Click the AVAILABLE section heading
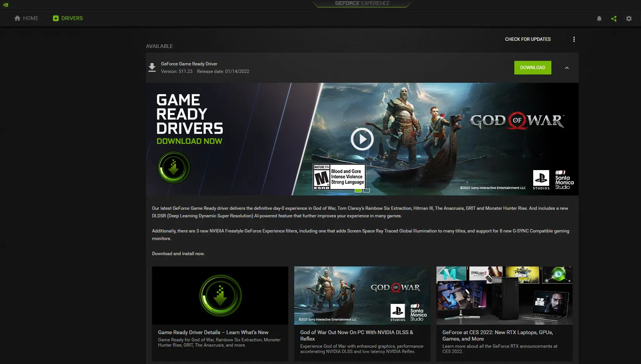 pos(159,46)
